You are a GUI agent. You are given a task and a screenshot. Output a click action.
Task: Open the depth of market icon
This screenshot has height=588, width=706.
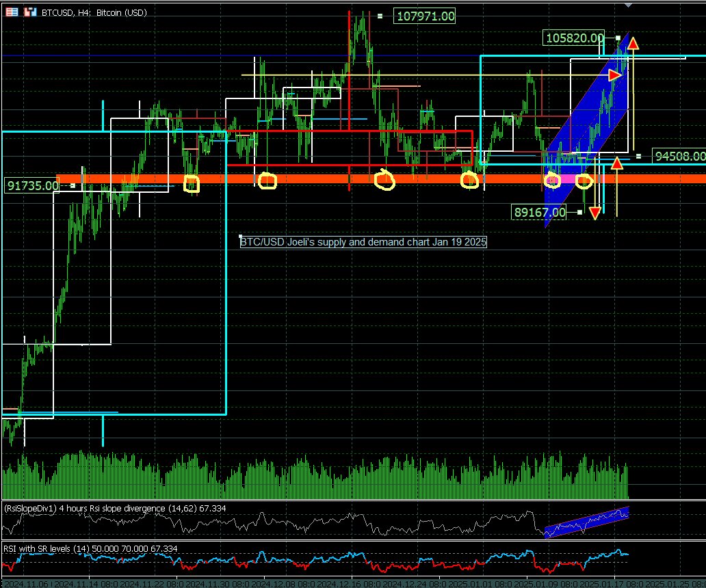[x=29, y=12]
